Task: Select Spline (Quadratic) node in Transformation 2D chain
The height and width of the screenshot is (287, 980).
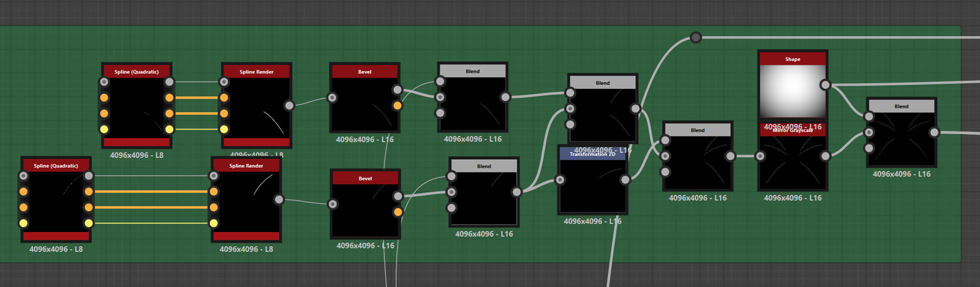Action: click(56, 199)
